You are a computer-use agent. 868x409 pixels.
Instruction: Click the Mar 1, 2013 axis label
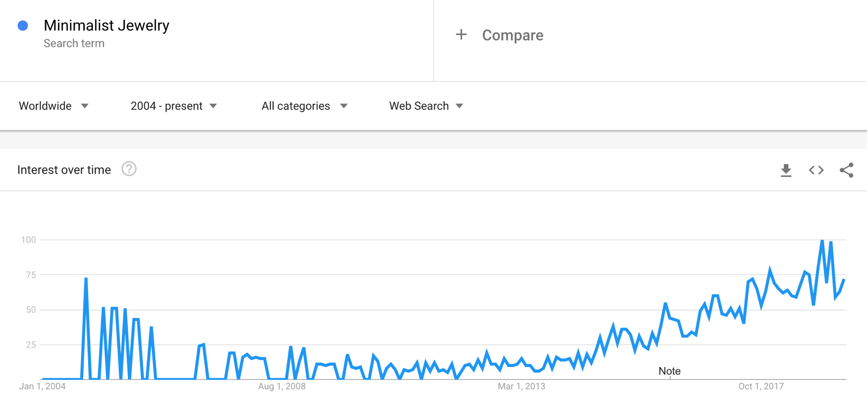(x=521, y=386)
